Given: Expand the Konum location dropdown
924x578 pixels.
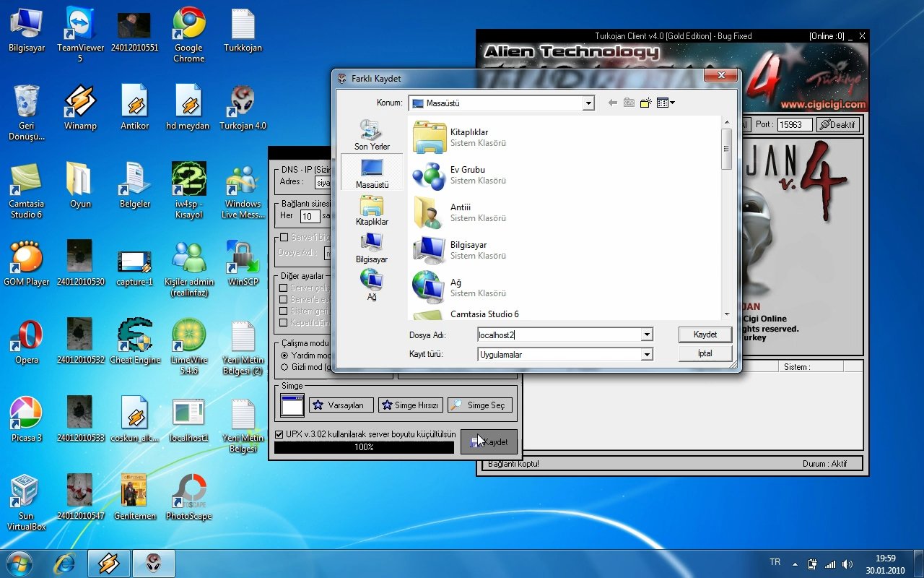Looking at the screenshot, I should click(588, 103).
